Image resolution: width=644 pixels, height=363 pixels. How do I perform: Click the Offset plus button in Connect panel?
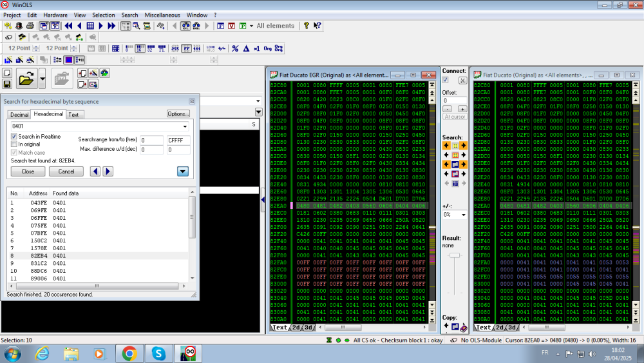(x=462, y=109)
